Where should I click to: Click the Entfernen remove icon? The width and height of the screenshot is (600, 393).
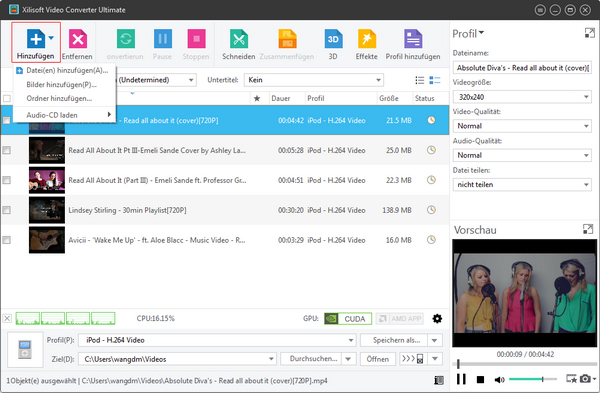[x=78, y=39]
